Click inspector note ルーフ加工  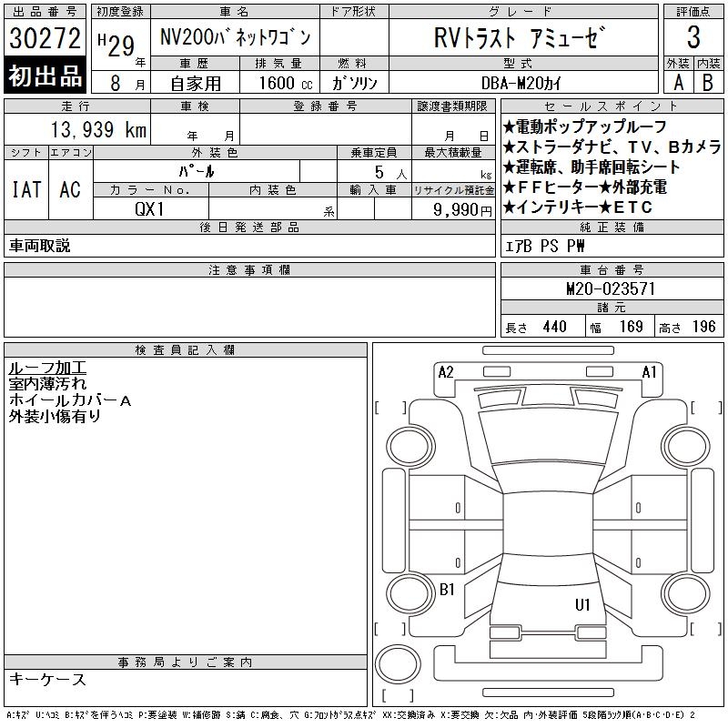coord(47,368)
